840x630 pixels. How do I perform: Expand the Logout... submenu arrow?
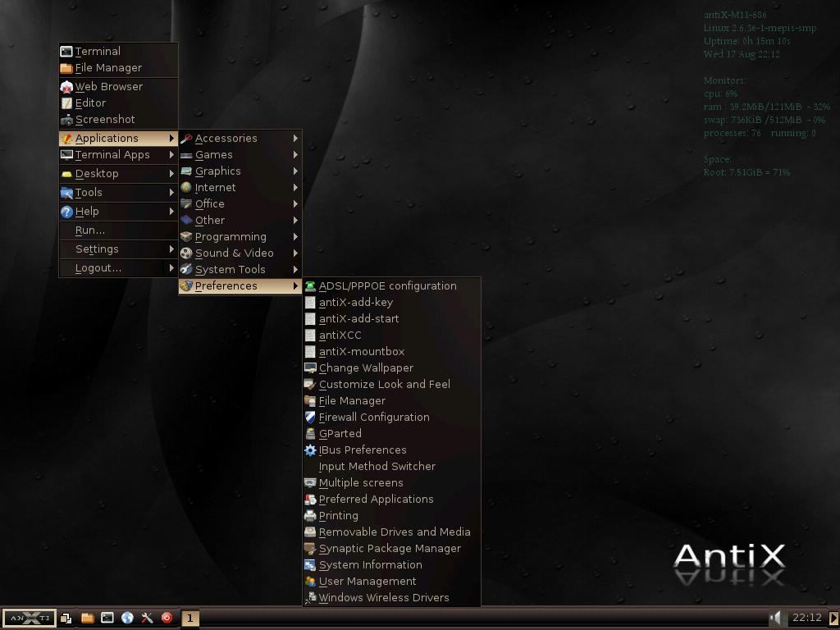pos(171,268)
